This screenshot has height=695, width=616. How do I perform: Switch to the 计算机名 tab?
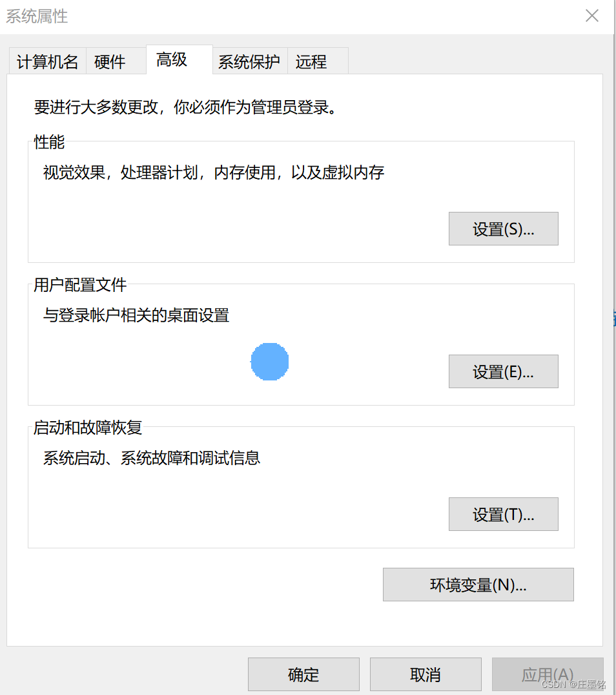pyautogui.click(x=47, y=61)
